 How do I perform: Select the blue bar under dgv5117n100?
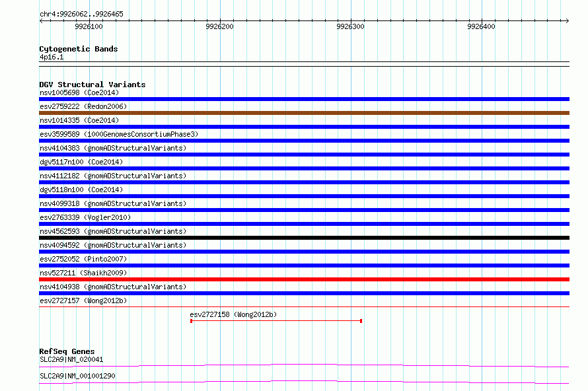coord(304,168)
